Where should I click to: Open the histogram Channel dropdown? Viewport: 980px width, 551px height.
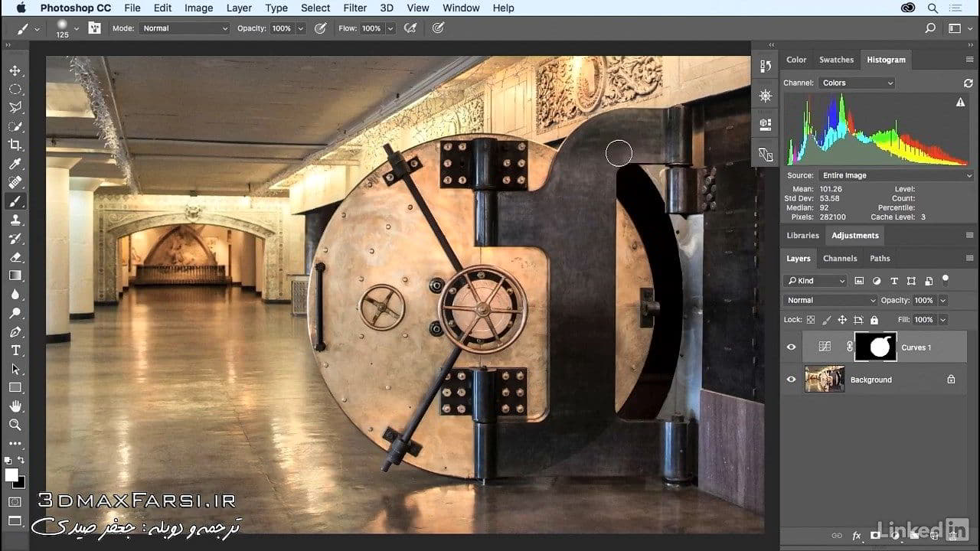856,83
